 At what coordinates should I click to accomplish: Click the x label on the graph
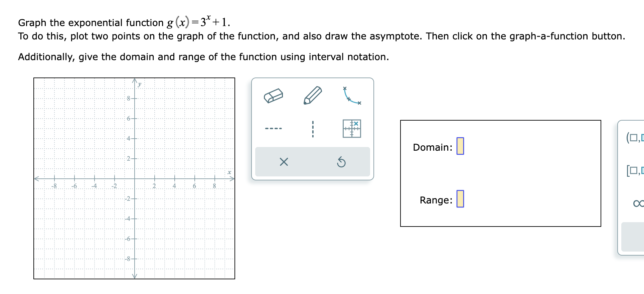coord(229,173)
